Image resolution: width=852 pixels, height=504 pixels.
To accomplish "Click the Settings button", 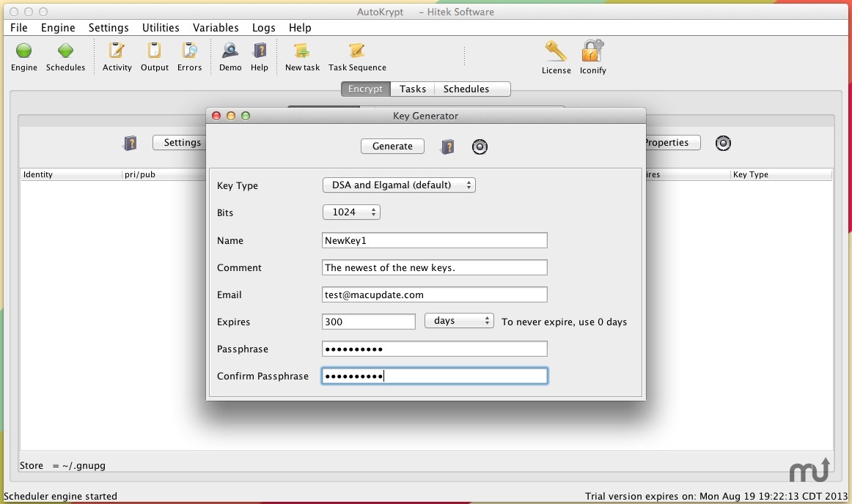I will click(182, 143).
